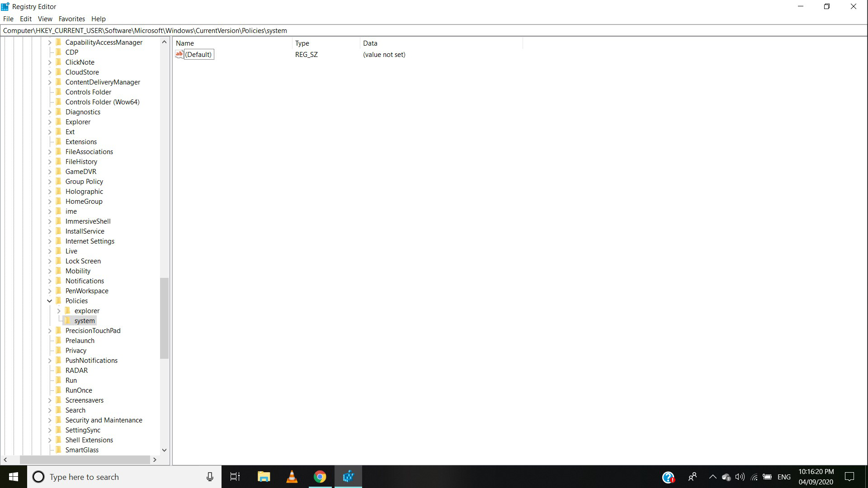The width and height of the screenshot is (868, 488).
Task: Select the Search registry key
Action: 75,409
